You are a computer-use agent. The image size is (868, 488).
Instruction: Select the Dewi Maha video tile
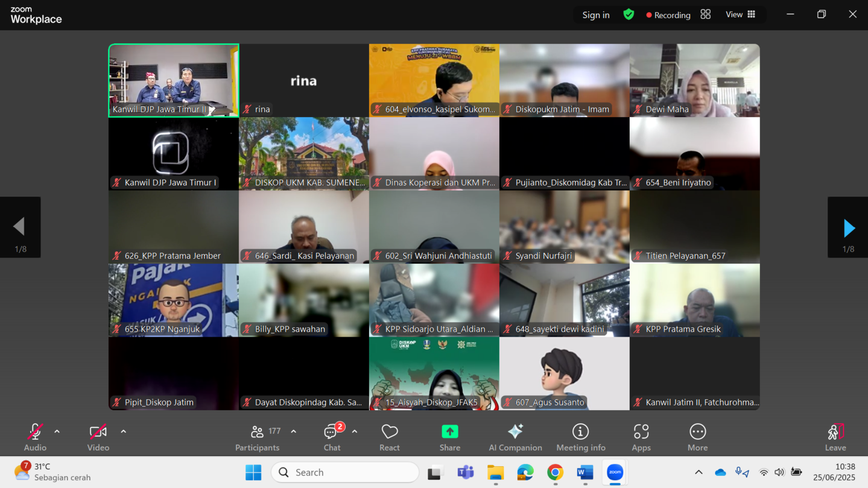pos(694,80)
